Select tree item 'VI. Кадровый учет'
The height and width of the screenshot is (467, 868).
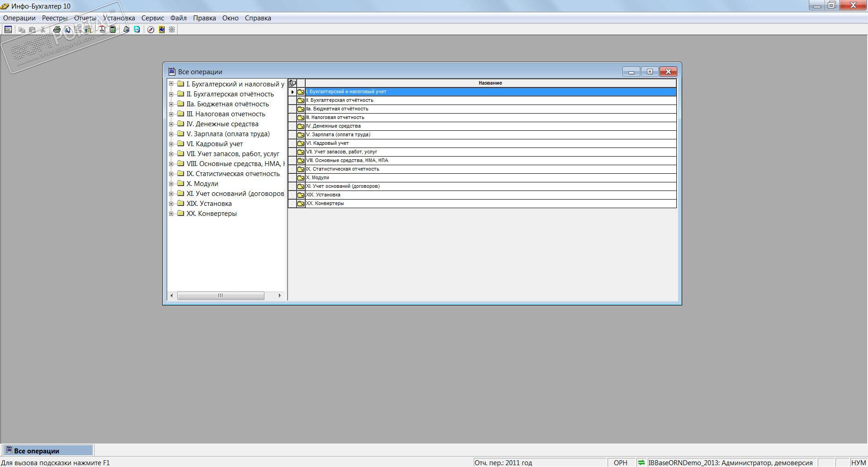coord(215,144)
